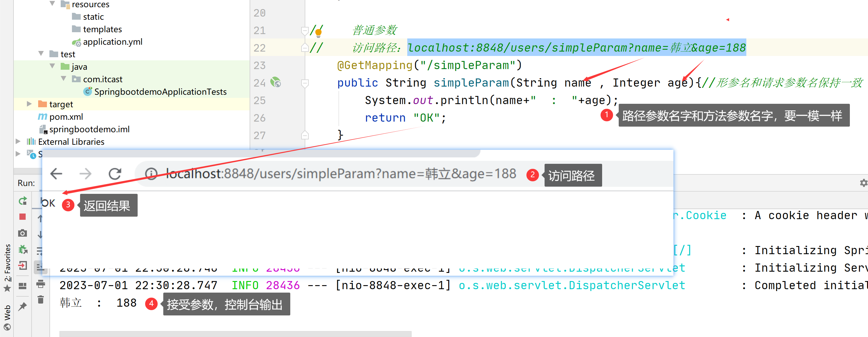Click DispatcherServlet link in last log line
The width and height of the screenshot is (868, 337).
[x=572, y=285]
